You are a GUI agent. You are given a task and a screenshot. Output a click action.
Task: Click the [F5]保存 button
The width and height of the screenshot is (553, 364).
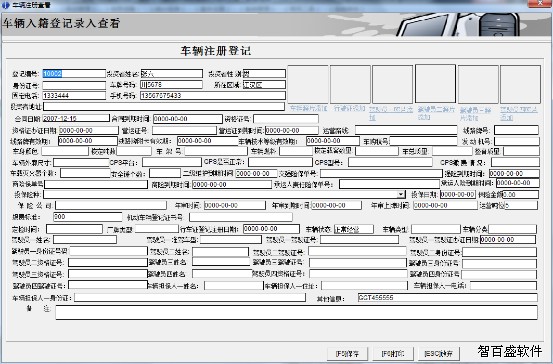[347, 353]
